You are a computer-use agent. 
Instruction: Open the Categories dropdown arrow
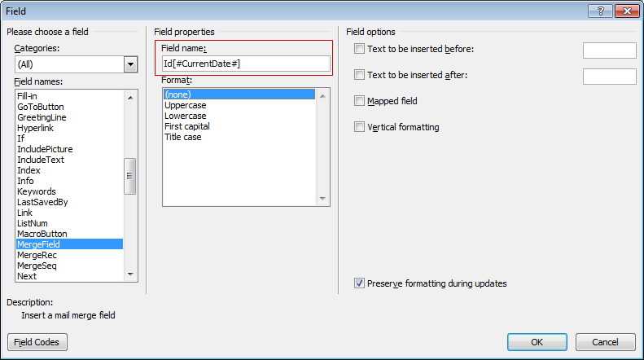pos(129,64)
